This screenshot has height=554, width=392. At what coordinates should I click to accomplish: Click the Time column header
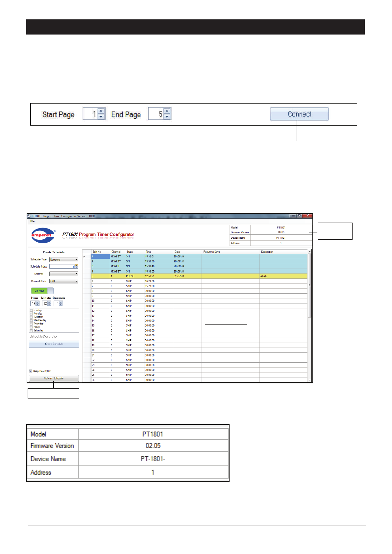tap(159, 252)
